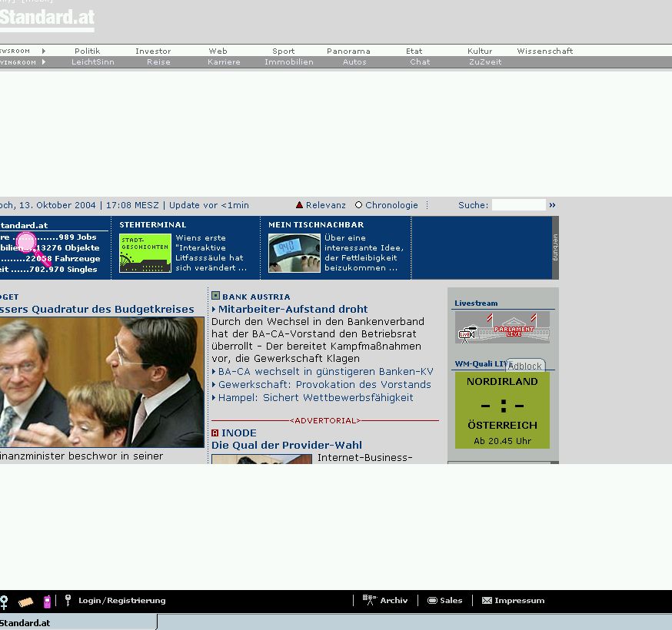The height and width of the screenshot is (630, 672).
Task: Open the Panorama section
Action: pos(348,51)
